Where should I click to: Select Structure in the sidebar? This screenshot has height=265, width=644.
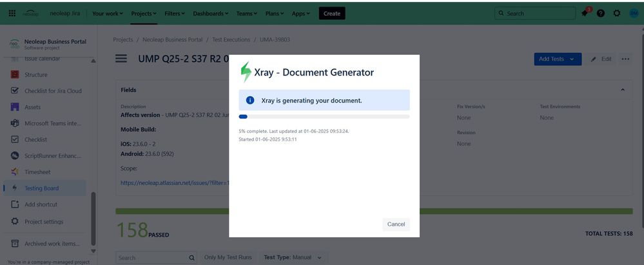[35, 75]
